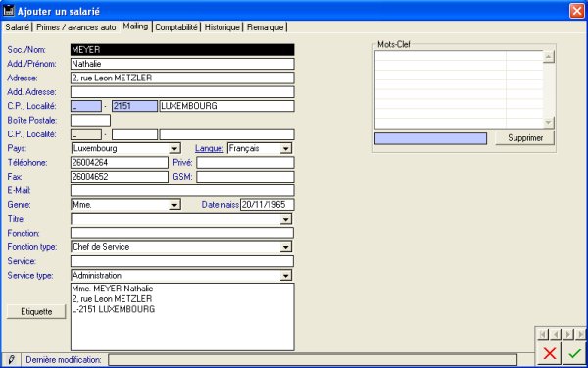
Task: Click the GSM field
Action: [245, 177]
